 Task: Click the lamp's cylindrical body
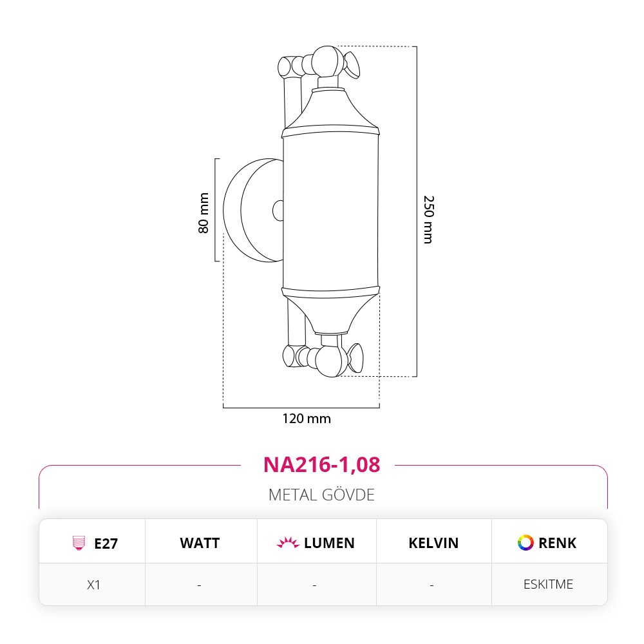330,211
